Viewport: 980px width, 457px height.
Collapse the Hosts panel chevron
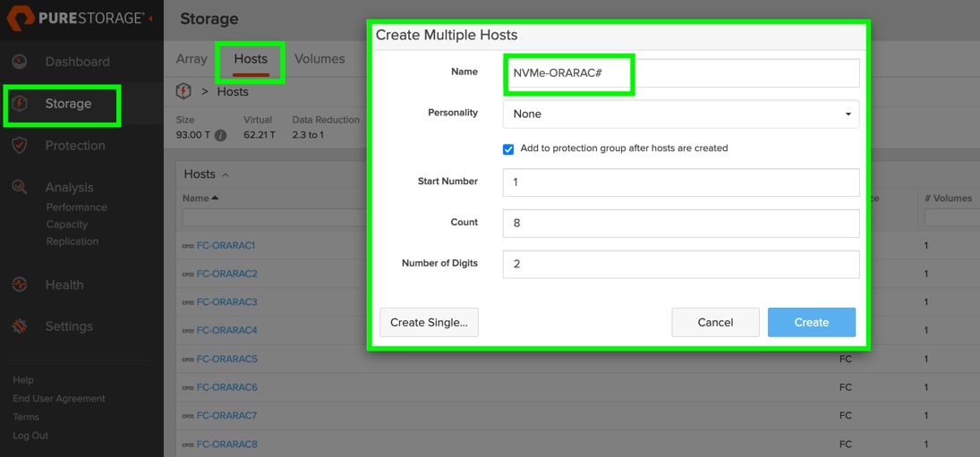[226, 174]
